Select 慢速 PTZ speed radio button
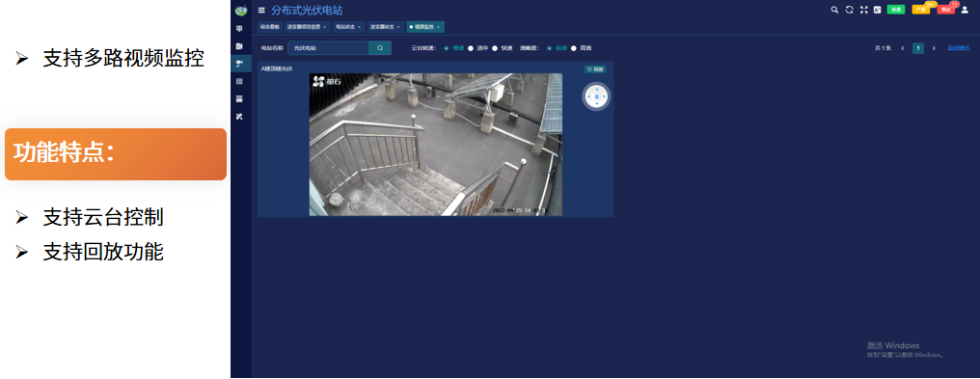This screenshot has width=980, height=379. point(447,48)
